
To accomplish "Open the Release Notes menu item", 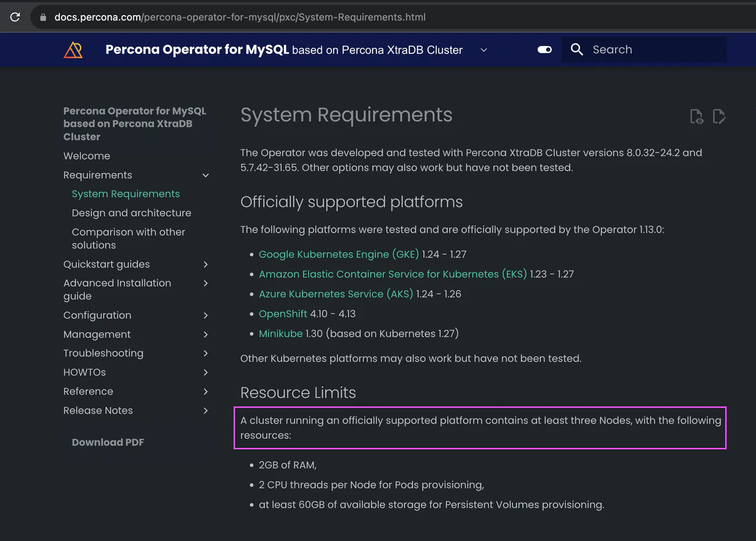I will pyautogui.click(x=98, y=411).
